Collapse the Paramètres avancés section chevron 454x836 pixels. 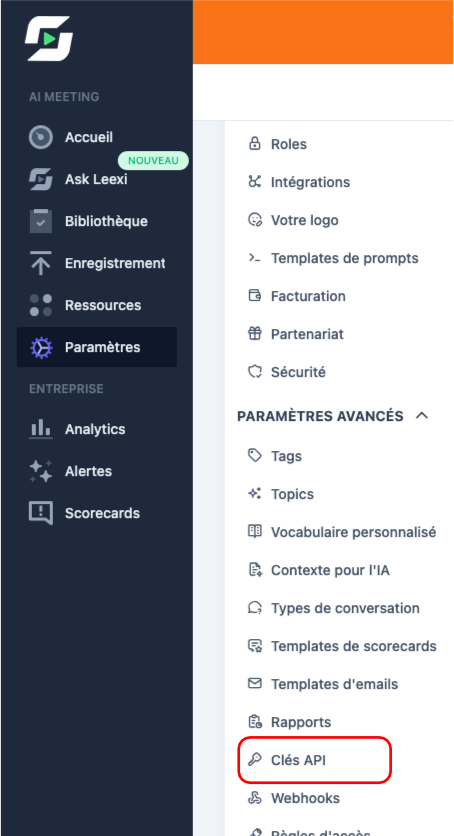(421, 415)
